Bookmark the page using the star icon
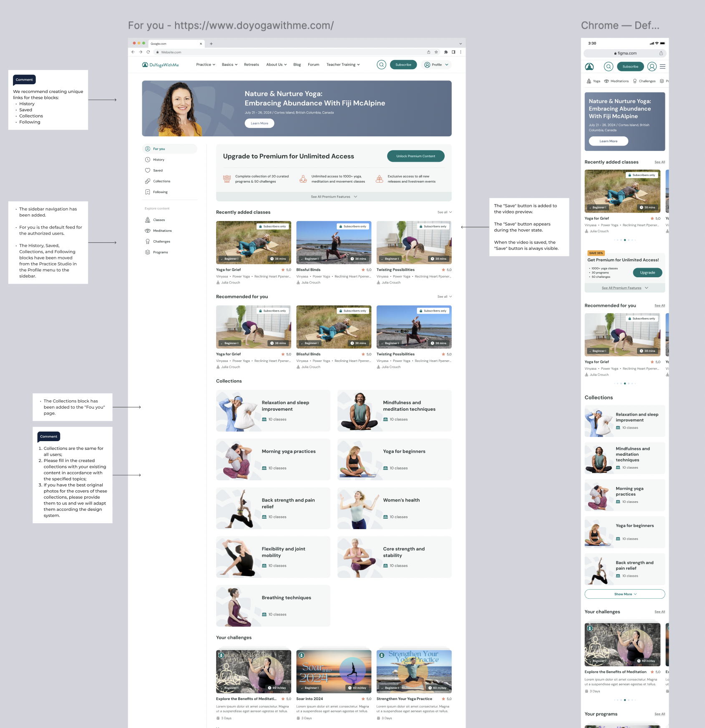The image size is (705, 728). (436, 52)
